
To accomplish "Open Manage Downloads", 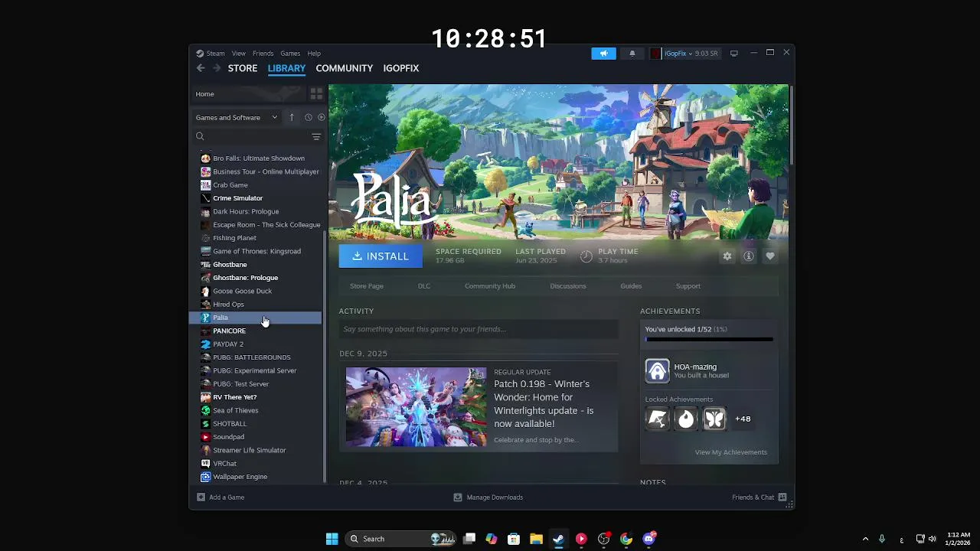I will click(x=488, y=497).
